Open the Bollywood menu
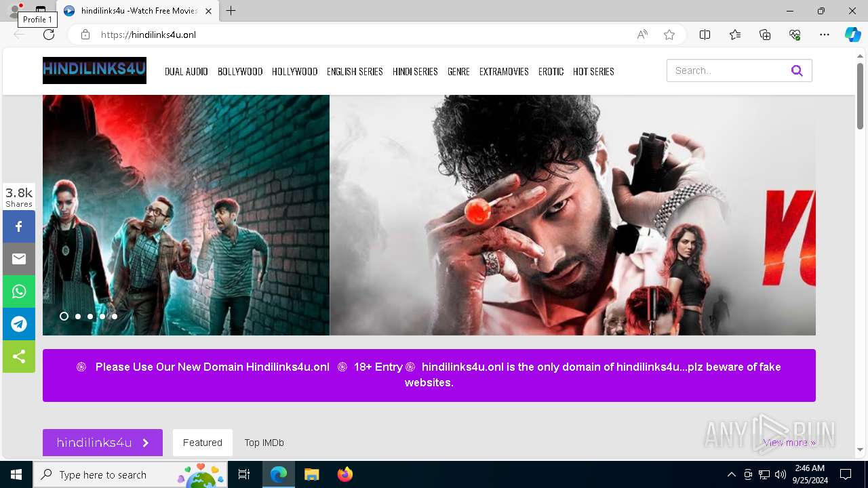This screenshot has height=488, width=868. 240,71
